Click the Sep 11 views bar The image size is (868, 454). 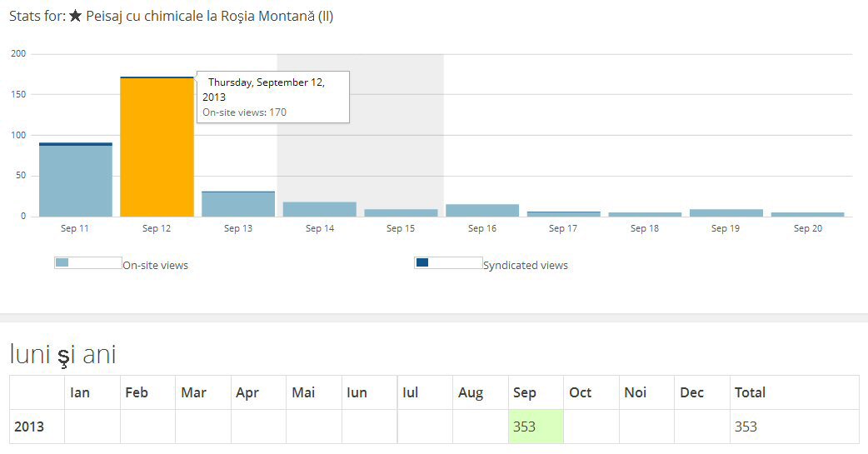[x=76, y=182]
